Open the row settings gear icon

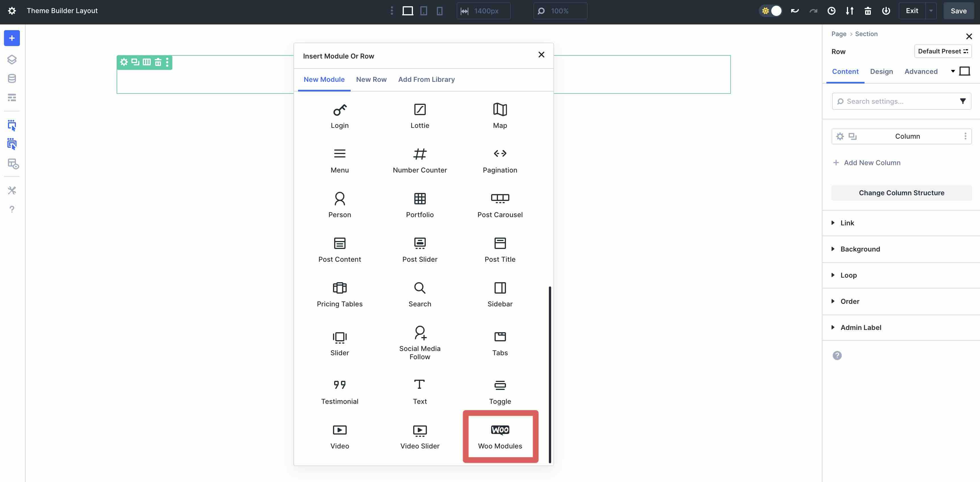click(x=124, y=62)
